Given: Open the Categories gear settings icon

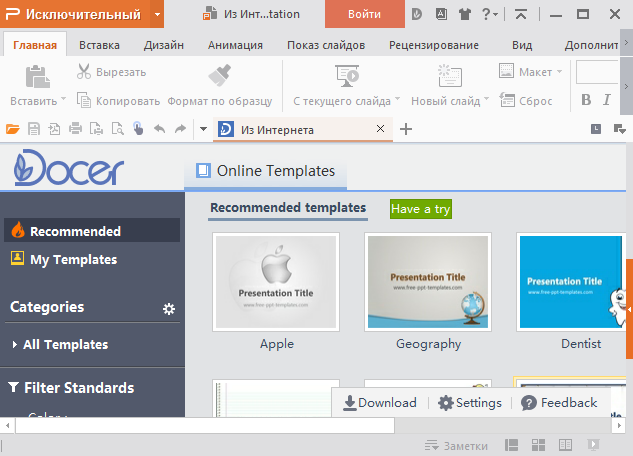Looking at the screenshot, I should pos(169,309).
